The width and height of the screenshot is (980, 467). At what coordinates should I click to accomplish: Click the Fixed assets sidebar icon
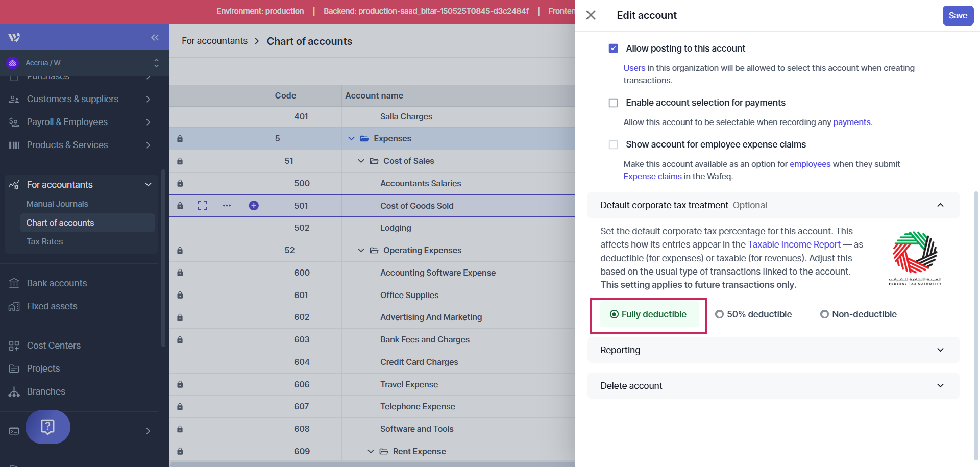[x=14, y=306]
